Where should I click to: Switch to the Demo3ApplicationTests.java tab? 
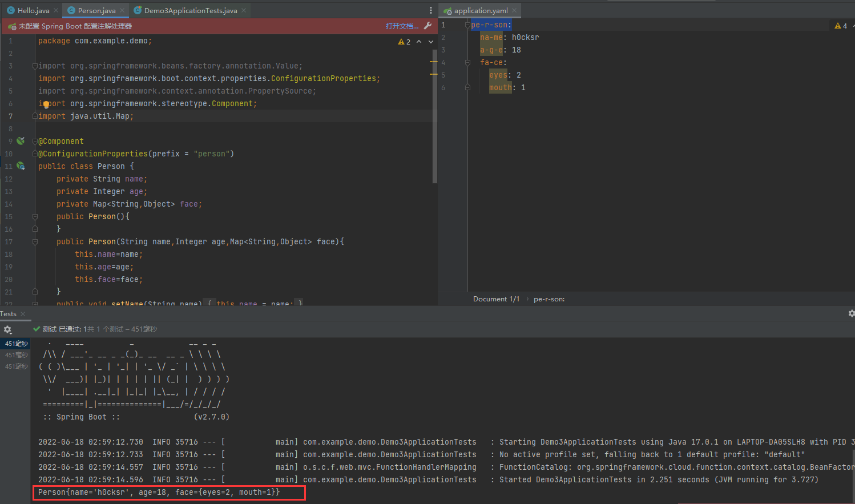(190, 10)
